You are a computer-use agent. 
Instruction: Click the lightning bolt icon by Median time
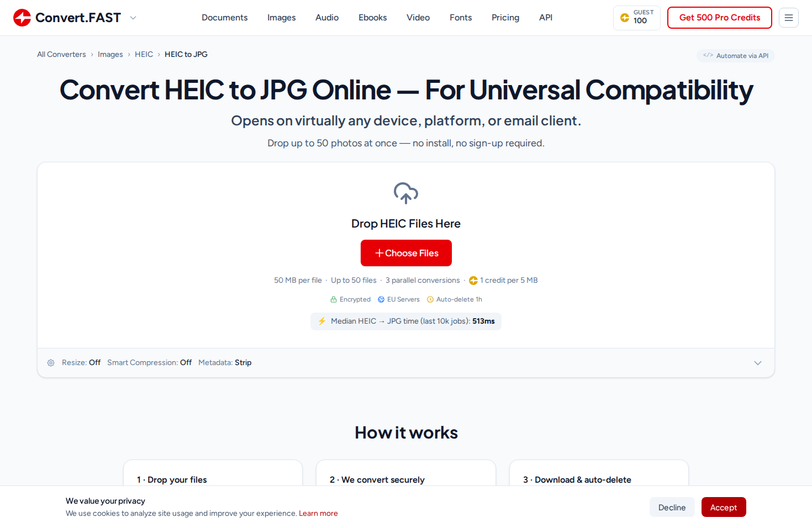[x=322, y=321]
